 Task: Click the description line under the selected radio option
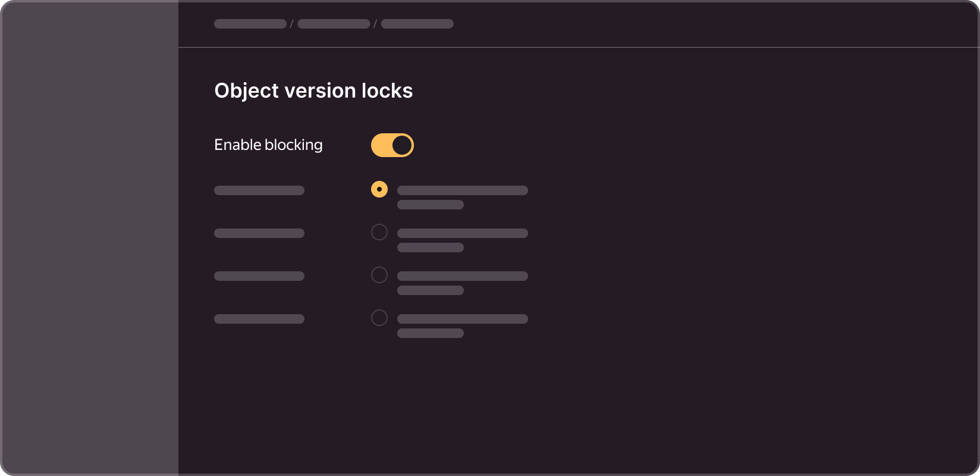click(431, 205)
